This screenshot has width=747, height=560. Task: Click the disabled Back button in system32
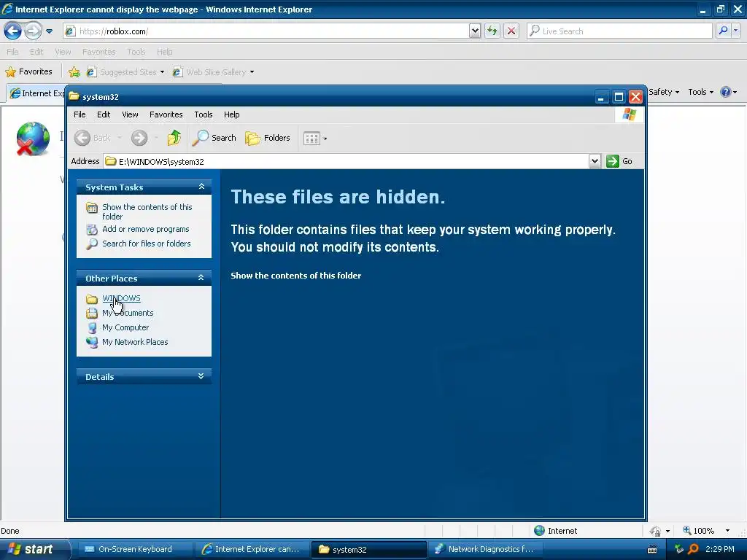coord(93,138)
